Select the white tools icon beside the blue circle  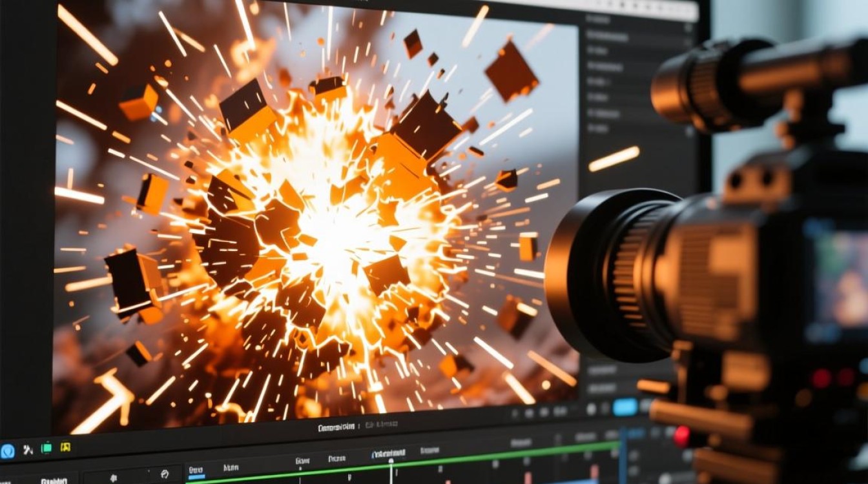(x=28, y=449)
